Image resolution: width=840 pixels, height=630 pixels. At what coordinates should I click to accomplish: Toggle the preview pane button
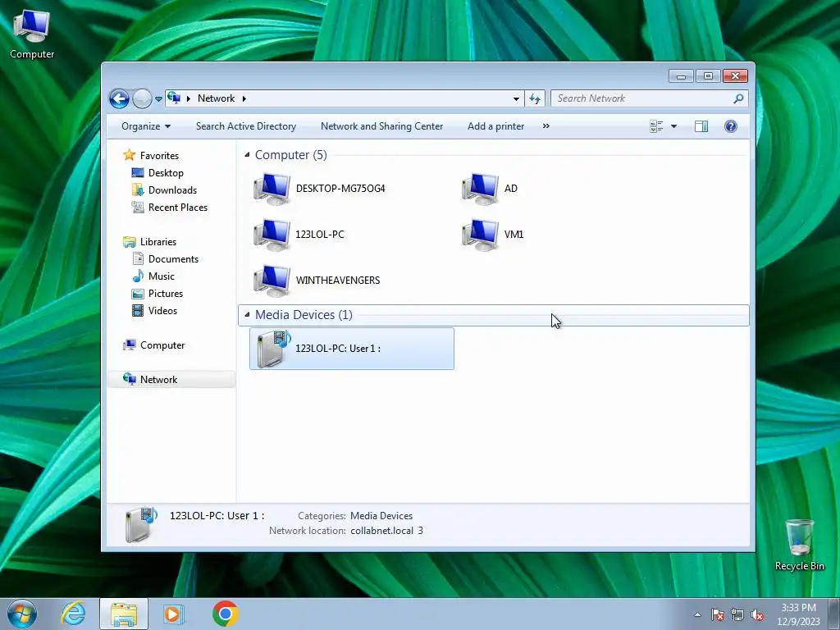pos(701,126)
